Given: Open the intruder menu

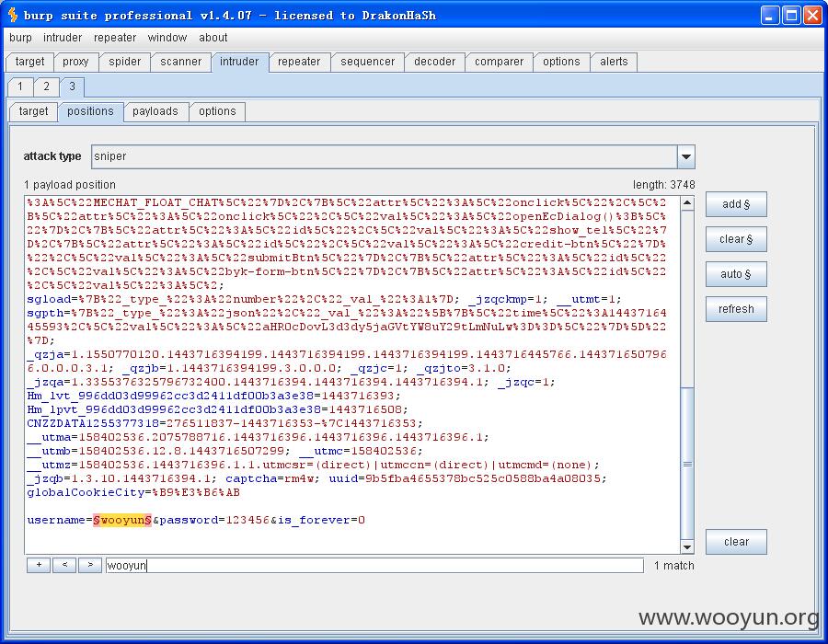Looking at the screenshot, I should 63,38.
